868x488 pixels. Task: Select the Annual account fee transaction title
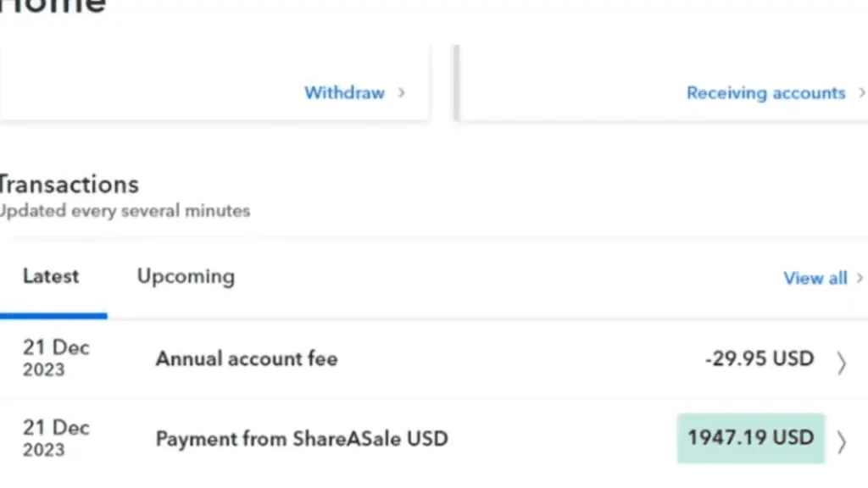point(247,358)
